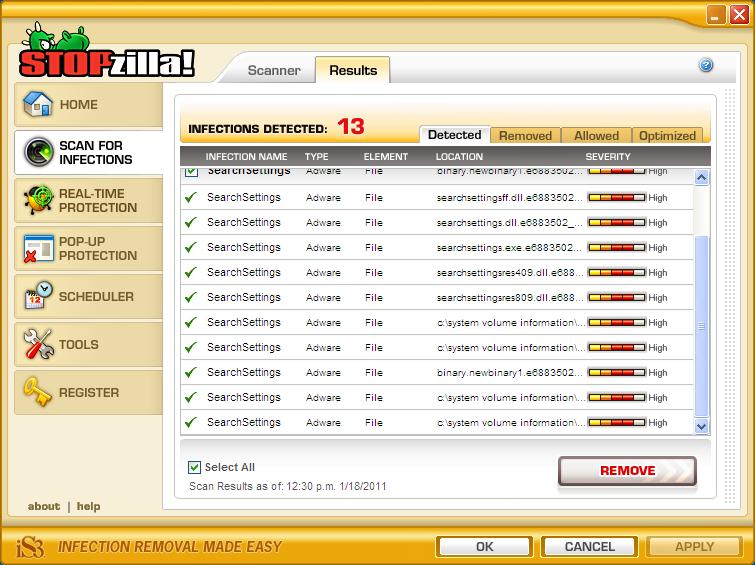Click POP-UP PROTECTION sidebar label
Viewport: 755px width, 565px height.
[x=98, y=249]
